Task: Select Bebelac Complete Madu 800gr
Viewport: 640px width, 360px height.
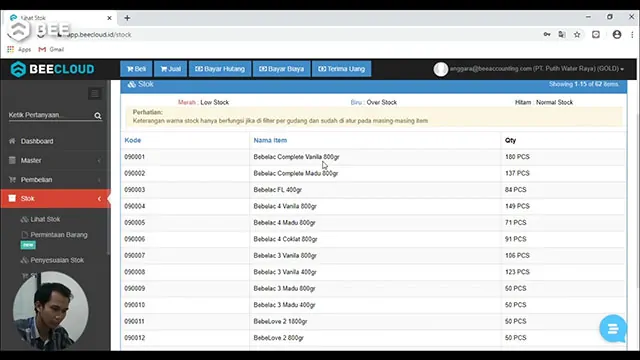Action: click(x=296, y=173)
